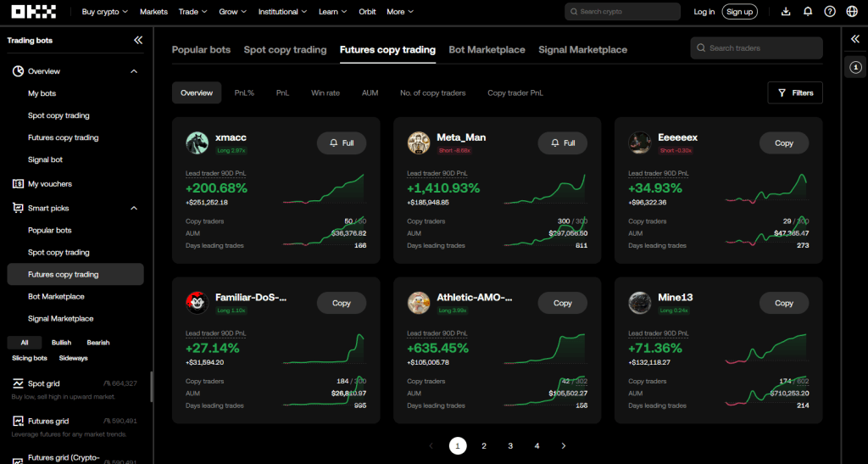Open the notifications bell icon

(x=808, y=11)
